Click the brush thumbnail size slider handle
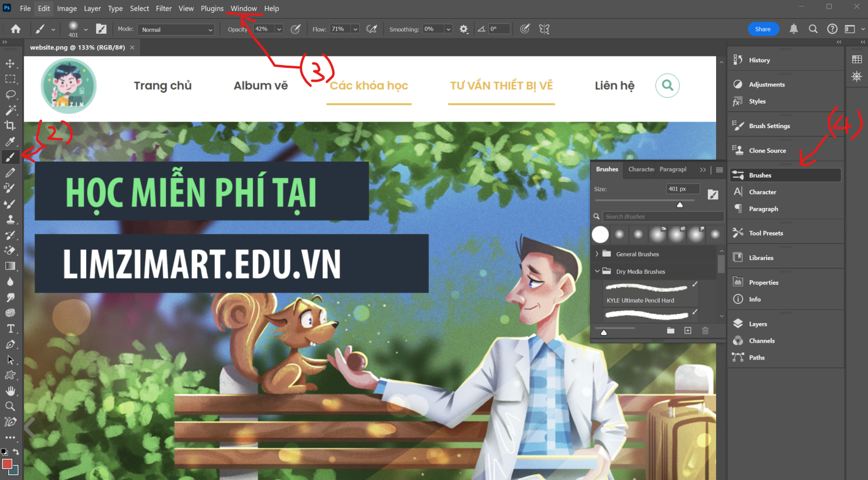 click(604, 332)
